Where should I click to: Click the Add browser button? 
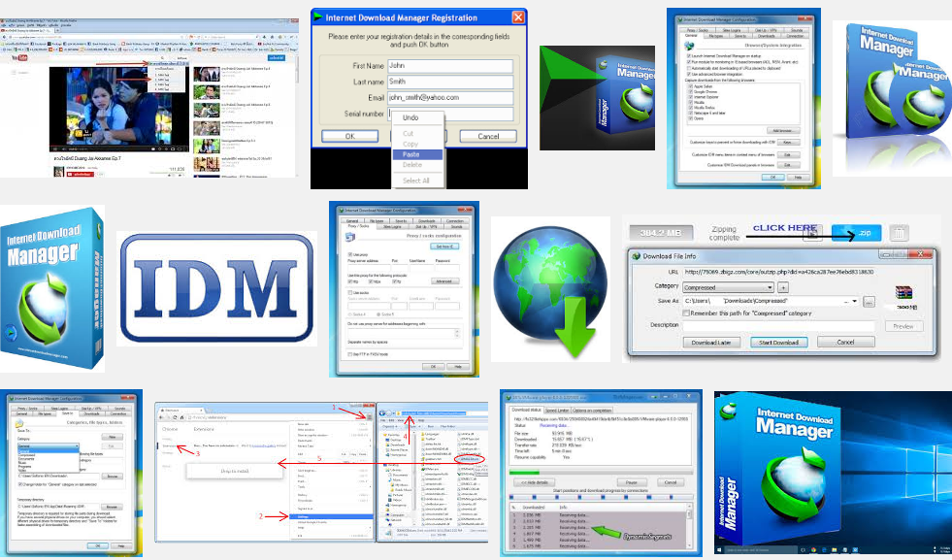(x=782, y=131)
